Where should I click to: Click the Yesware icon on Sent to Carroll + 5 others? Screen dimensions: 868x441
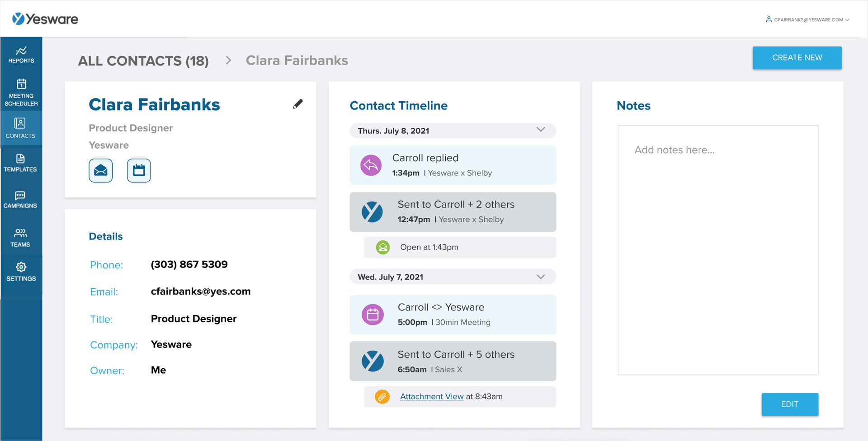click(373, 361)
